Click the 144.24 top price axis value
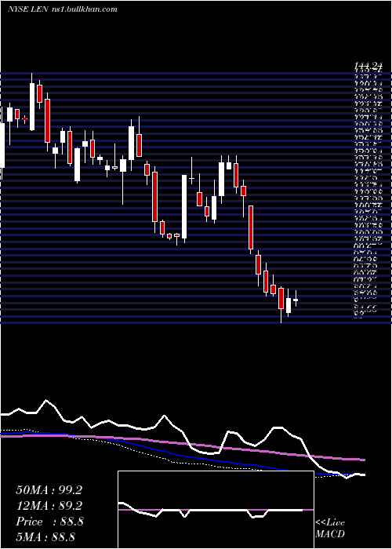The height and width of the screenshot is (549, 392). coord(368,65)
